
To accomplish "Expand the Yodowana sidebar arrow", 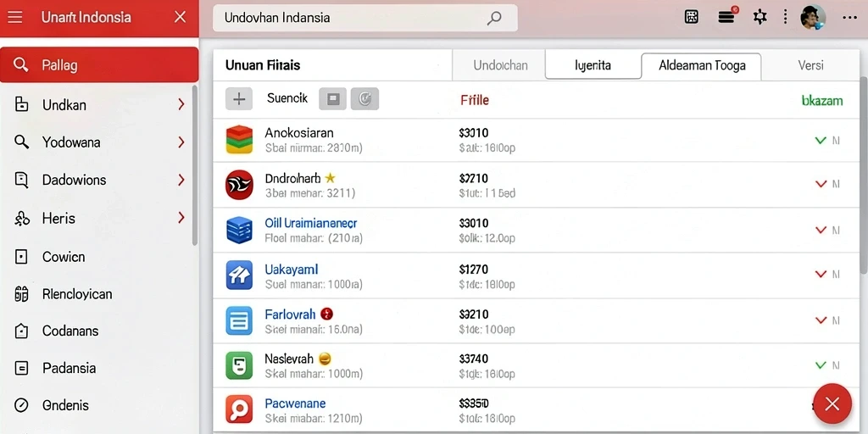I will coord(181,142).
